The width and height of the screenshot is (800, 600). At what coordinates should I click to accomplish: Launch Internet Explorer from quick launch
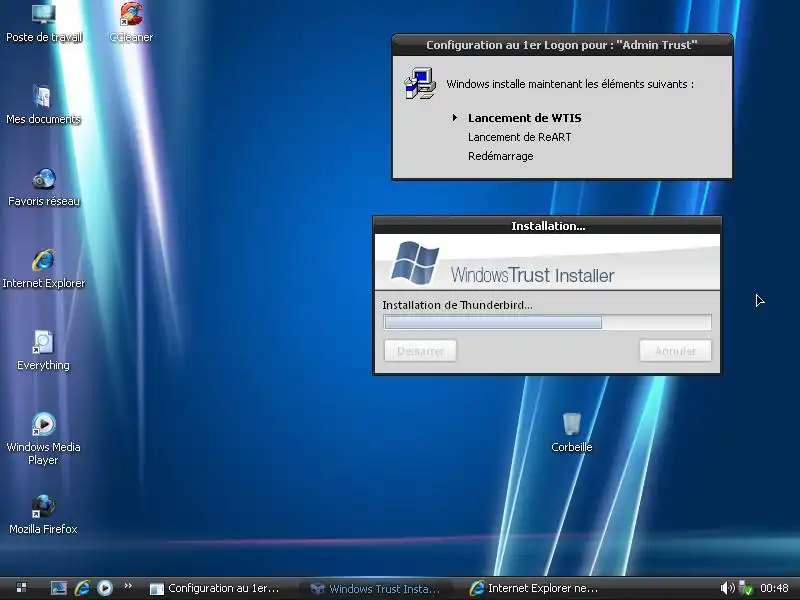click(x=82, y=588)
